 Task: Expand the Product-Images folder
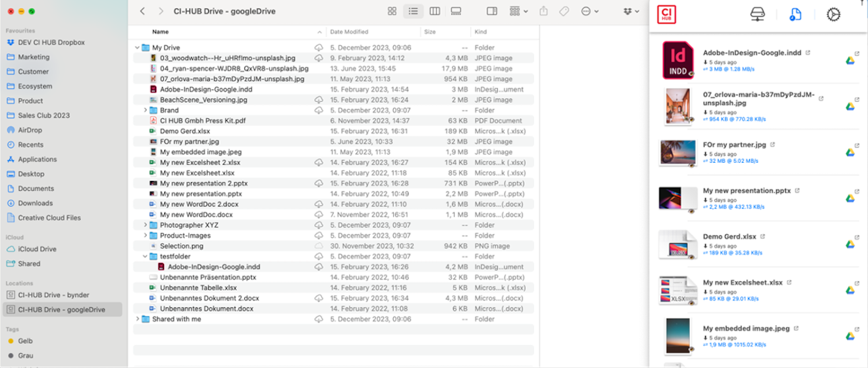[146, 235]
